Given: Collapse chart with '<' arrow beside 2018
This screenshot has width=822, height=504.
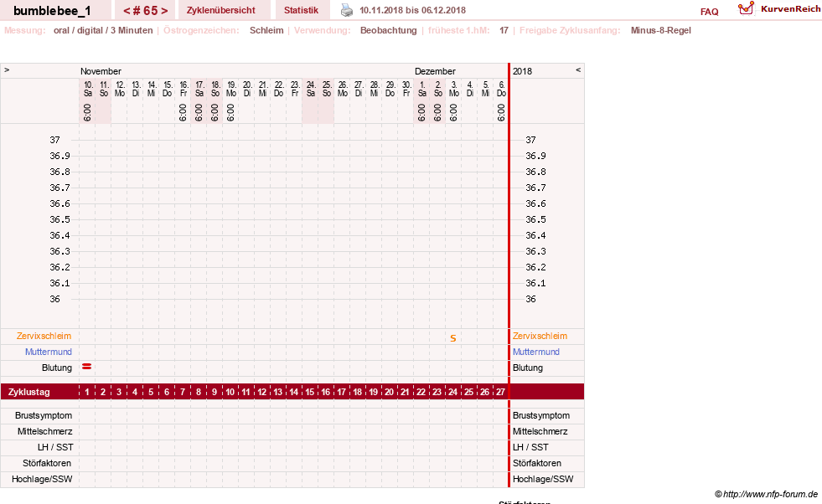Looking at the screenshot, I should pyautogui.click(x=578, y=69).
